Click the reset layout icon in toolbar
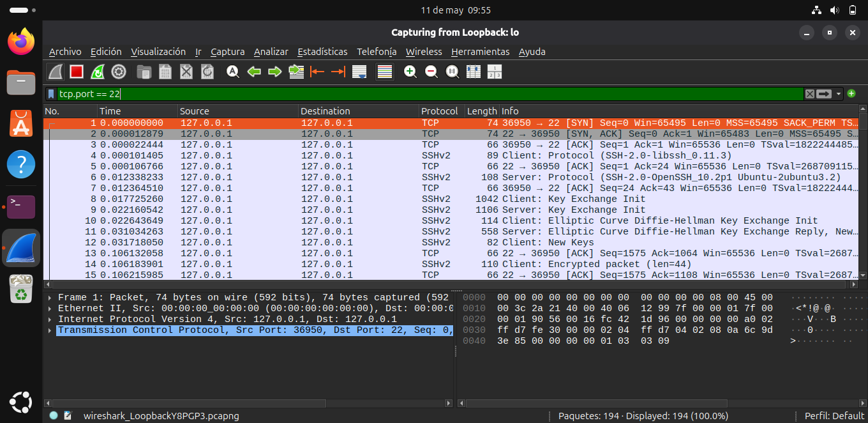Screen dimensions: 868x423 point(495,72)
